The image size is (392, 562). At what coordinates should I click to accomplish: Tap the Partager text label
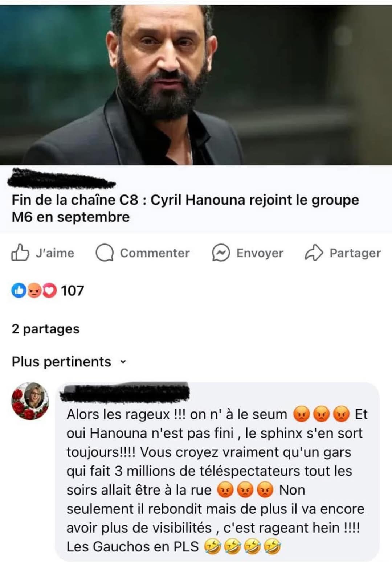355,253
